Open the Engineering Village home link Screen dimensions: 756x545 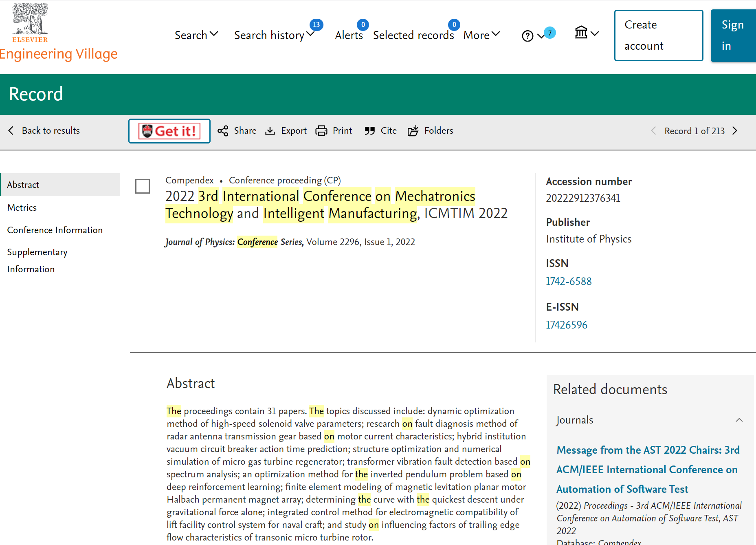58,54
